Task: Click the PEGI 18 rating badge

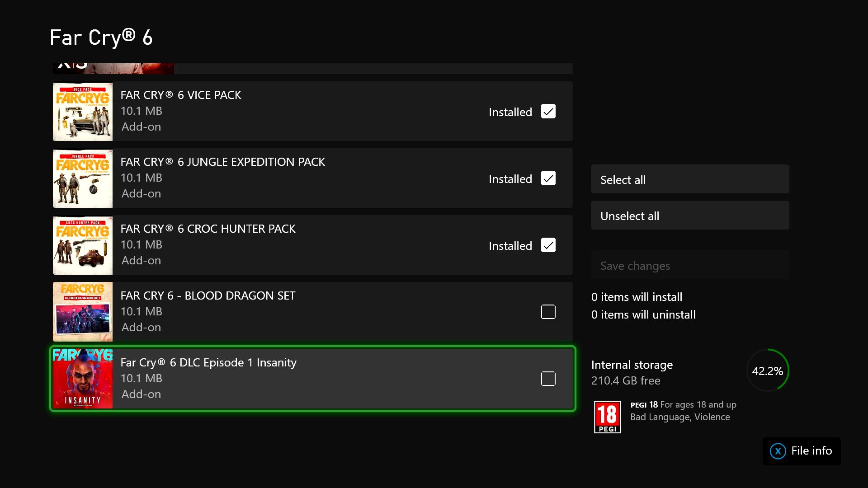Action: (x=607, y=417)
